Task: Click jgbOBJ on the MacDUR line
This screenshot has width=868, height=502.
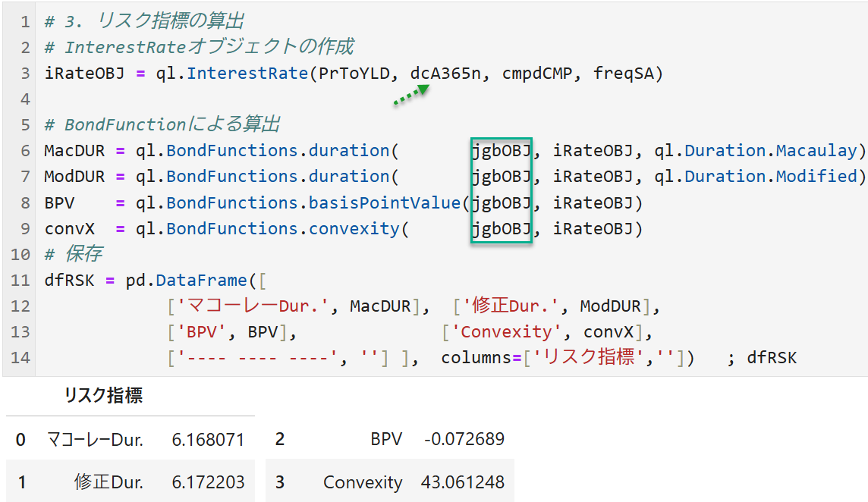Action: (x=501, y=151)
